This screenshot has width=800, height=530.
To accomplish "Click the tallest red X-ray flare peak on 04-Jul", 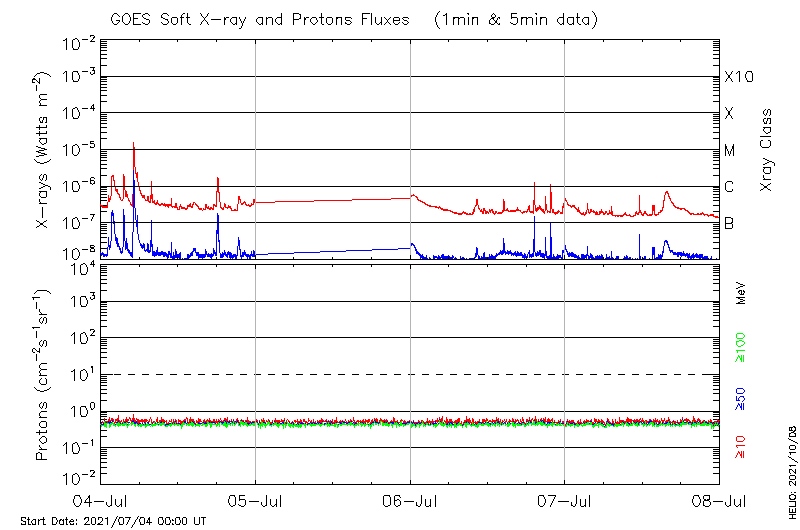I will click(133, 146).
